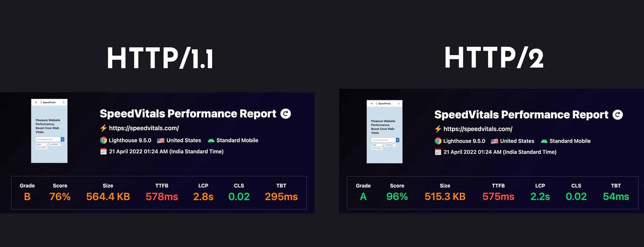
Task: Click the lightning bolt icon in the HTTP/1.1 report
Action: 103,128
